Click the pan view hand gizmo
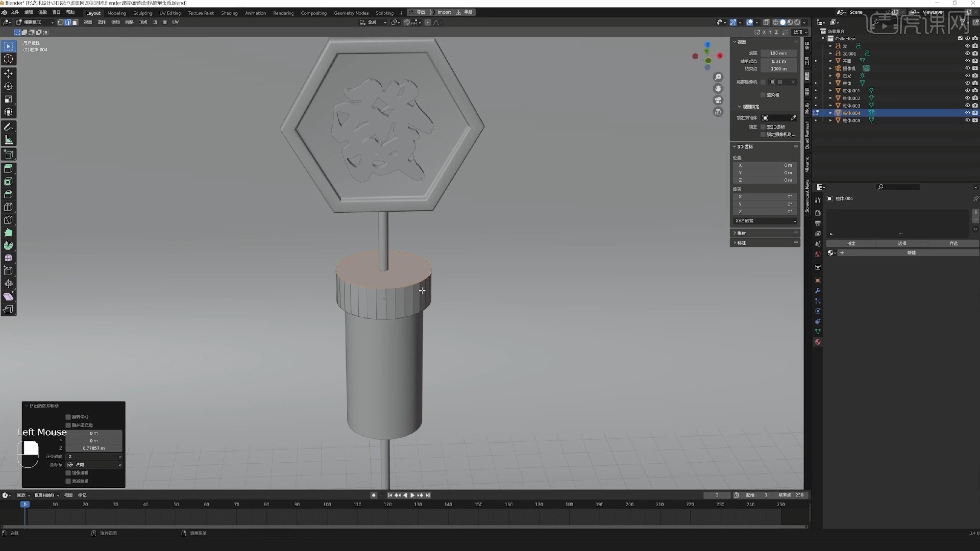 (x=718, y=89)
